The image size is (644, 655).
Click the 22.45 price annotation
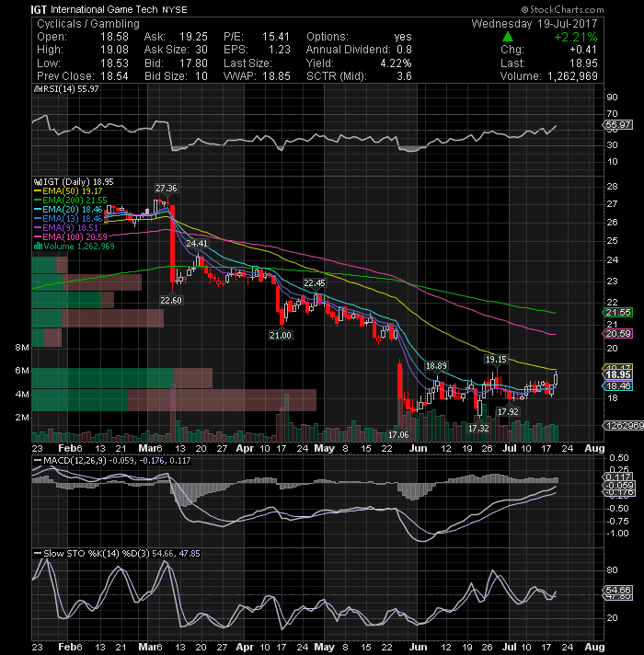point(315,282)
